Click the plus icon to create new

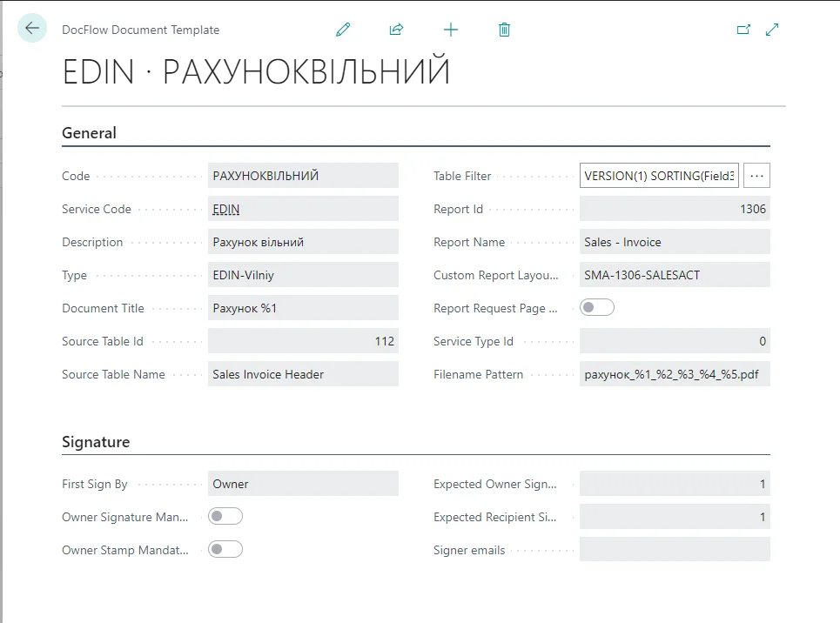click(450, 30)
